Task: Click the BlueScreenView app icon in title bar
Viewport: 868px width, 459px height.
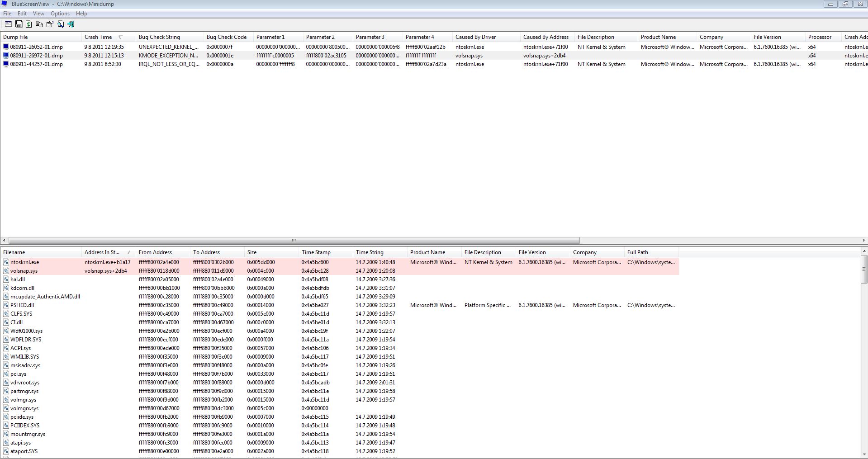Action: pos(5,4)
